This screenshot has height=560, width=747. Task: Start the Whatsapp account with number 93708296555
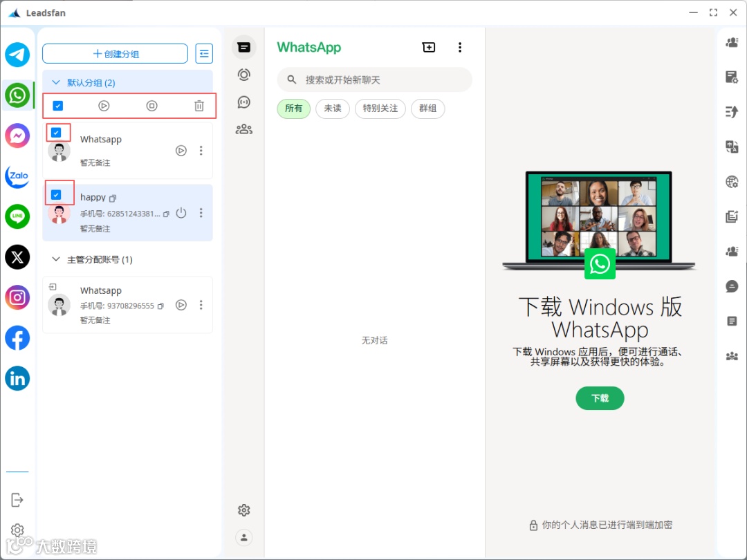pyautogui.click(x=181, y=305)
